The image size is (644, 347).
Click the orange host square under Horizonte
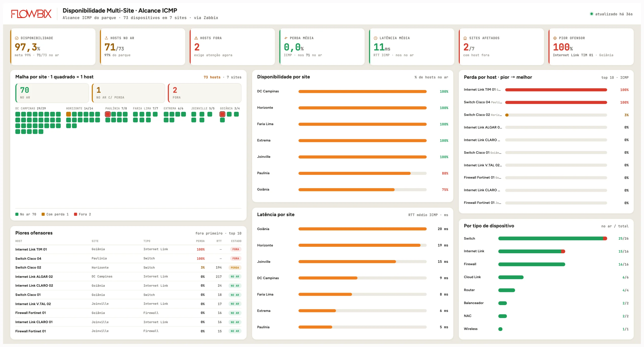coord(68,114)
